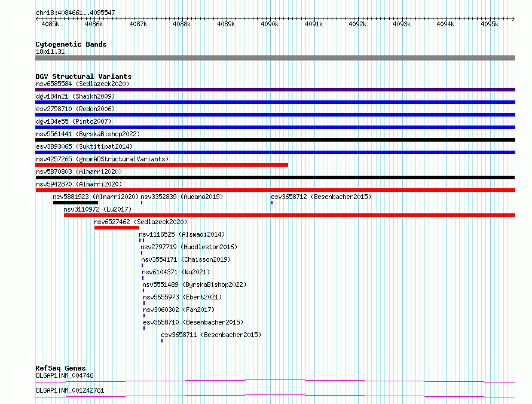The width and height of the screenshot is (532, 404).
Task: Click the blue dgv184n21 variant bar
Action: (275, 102)
